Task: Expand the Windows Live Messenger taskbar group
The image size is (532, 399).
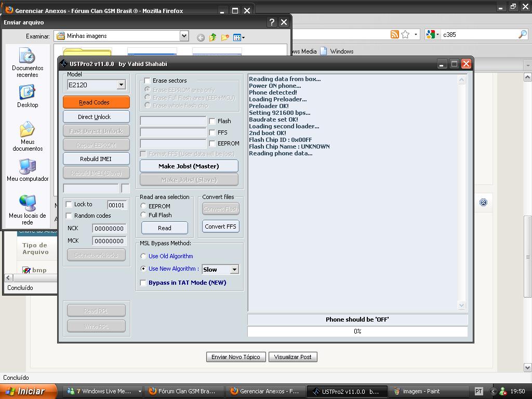Action: 139,391
